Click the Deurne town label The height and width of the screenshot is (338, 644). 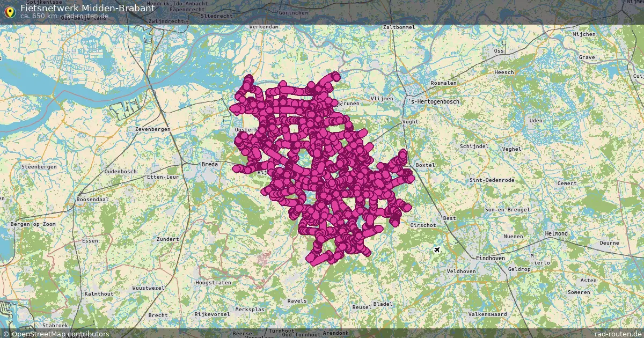click(609, 243)
